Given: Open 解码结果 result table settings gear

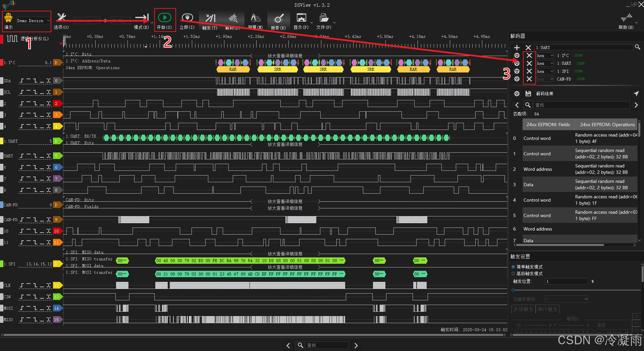Looking at the screenshot, I should point(517,94).
